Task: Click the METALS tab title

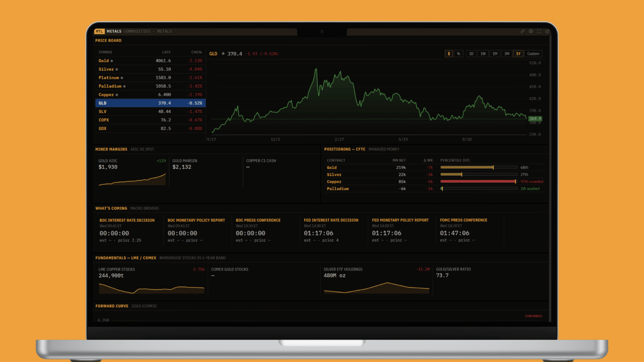Action: click(x=114, y=31)
